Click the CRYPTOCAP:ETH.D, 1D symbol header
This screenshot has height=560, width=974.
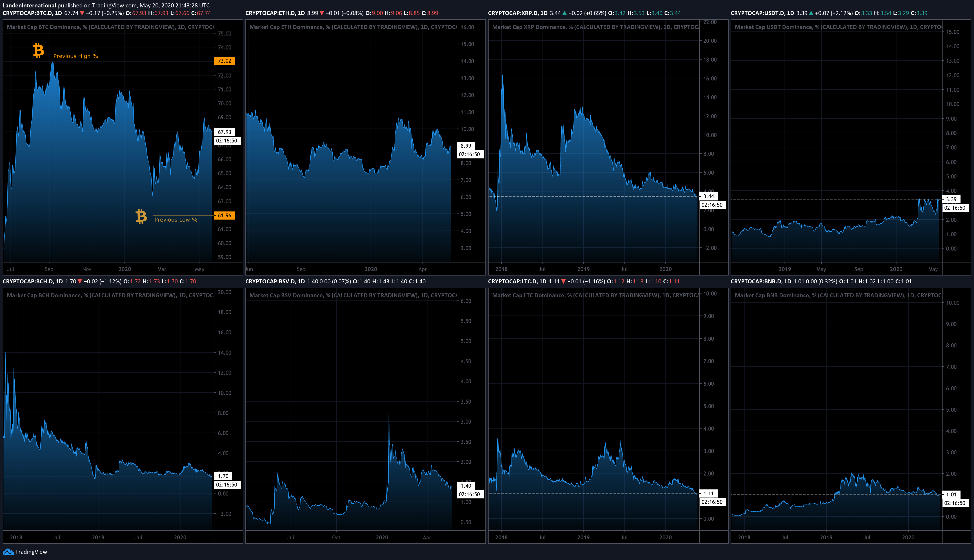[275, 13]
